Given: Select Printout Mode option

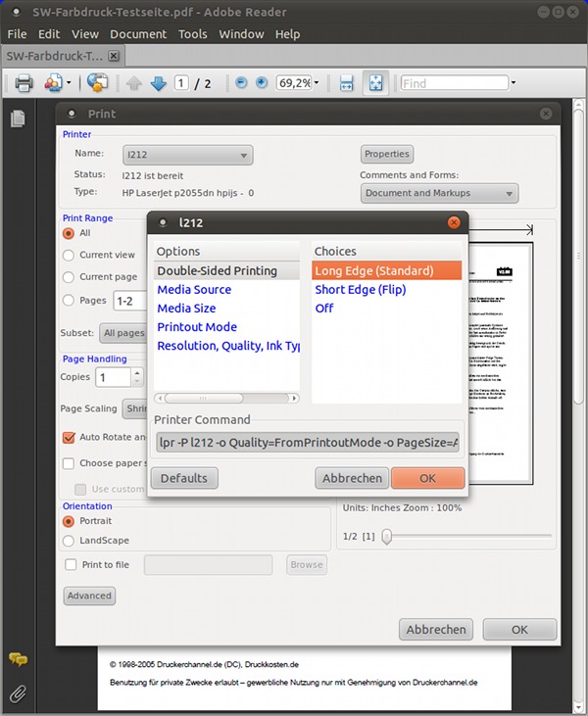Looking at the screenshot, I should pyautogui.click(x=226, y=327).
